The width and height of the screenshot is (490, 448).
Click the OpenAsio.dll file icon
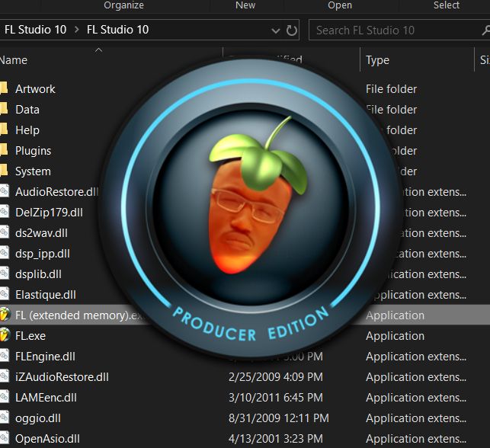click(x=4, y=438)
